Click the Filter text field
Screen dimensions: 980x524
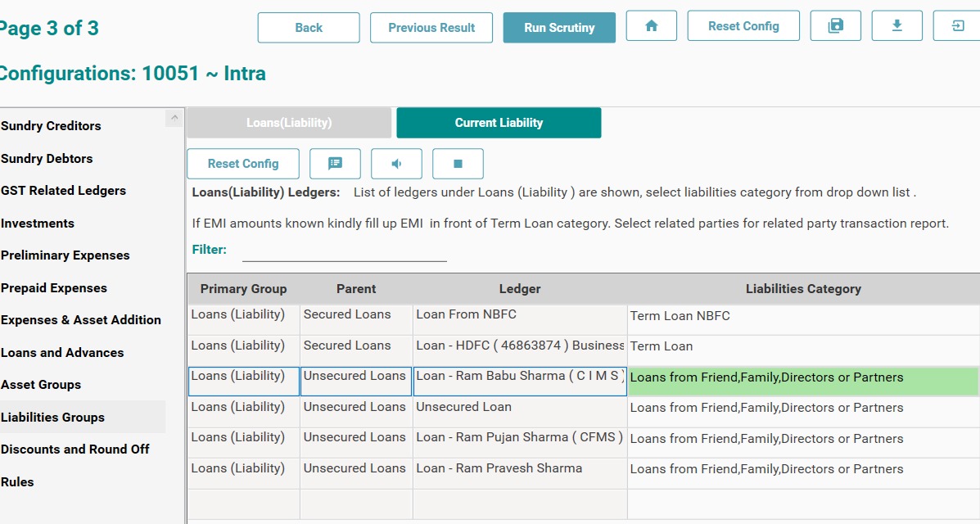pos(344,251)
